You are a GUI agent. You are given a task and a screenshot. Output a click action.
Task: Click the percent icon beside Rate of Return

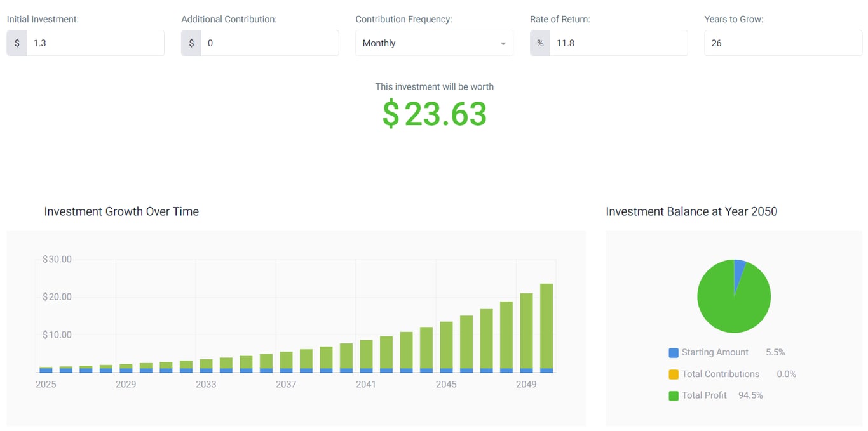[539, 43]
